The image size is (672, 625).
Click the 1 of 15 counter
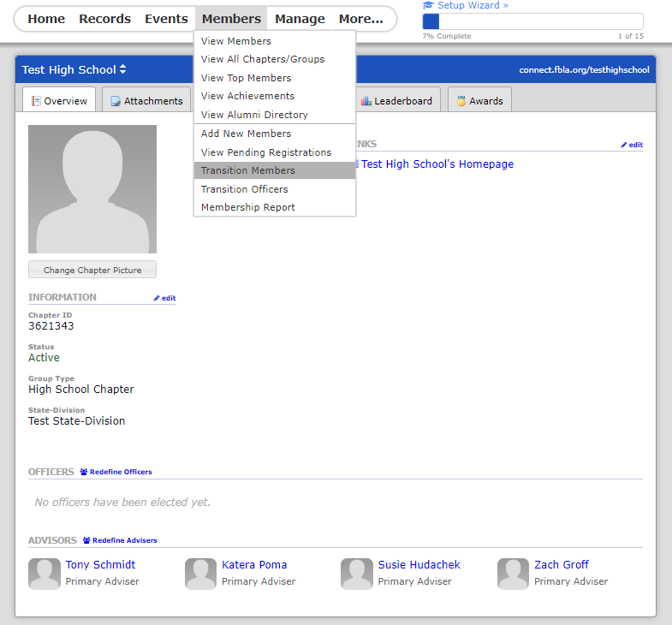[631, 36]
